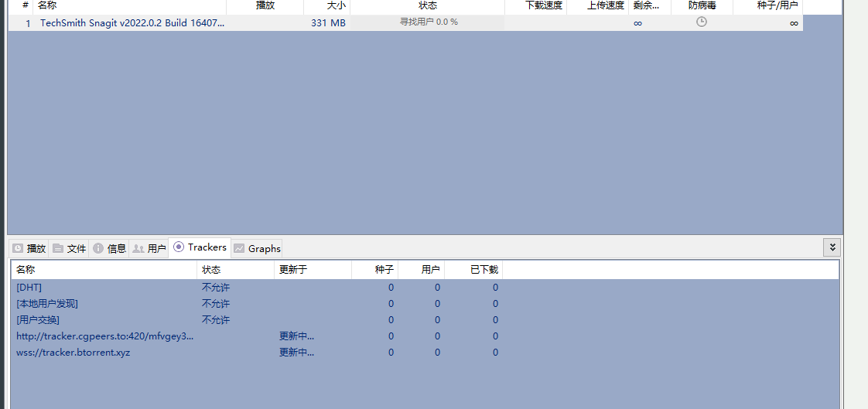The image size is (868, 409).
Task: Select the [本地用户发现] tracker row
Action: 425,303
